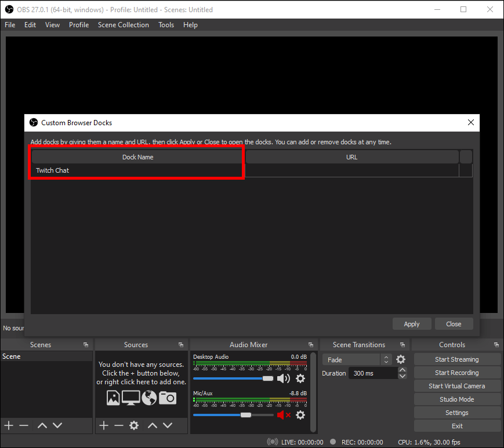Open transition properties gear icon
Image resolution: width=504 pixels, height=448 pixels.
(x=401, y=359)
